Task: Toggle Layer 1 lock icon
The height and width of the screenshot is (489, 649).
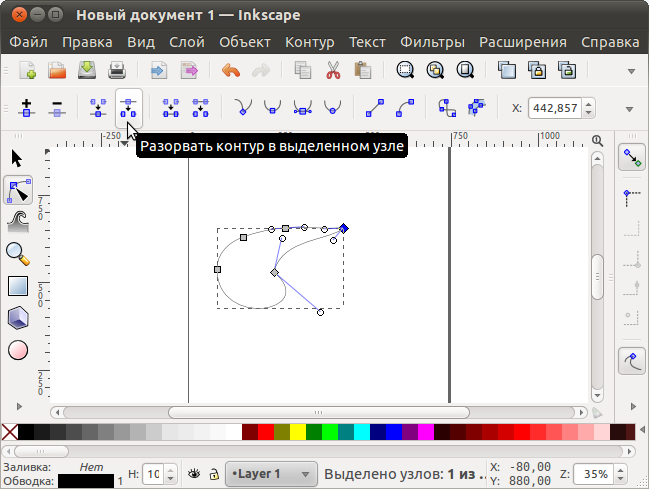Action: click(x=214, y=473)
